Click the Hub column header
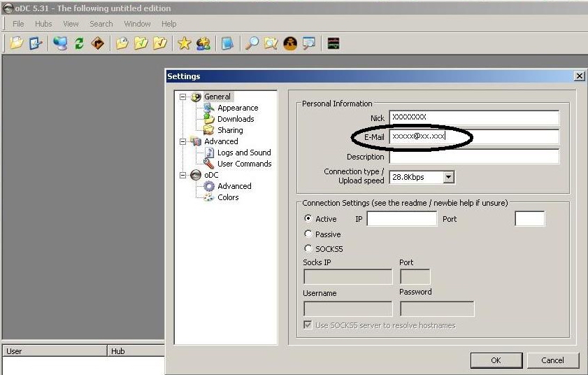 tap(136, 351)
